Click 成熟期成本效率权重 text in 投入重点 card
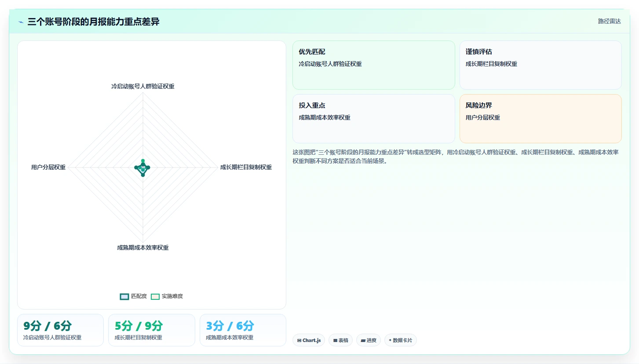 325,117
